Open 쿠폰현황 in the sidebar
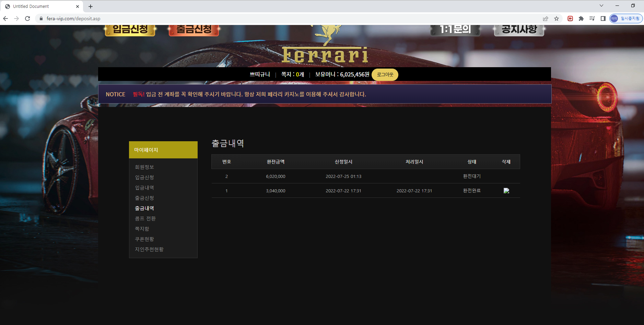Screen dimensions: 644x325 [x=144, y=239]
